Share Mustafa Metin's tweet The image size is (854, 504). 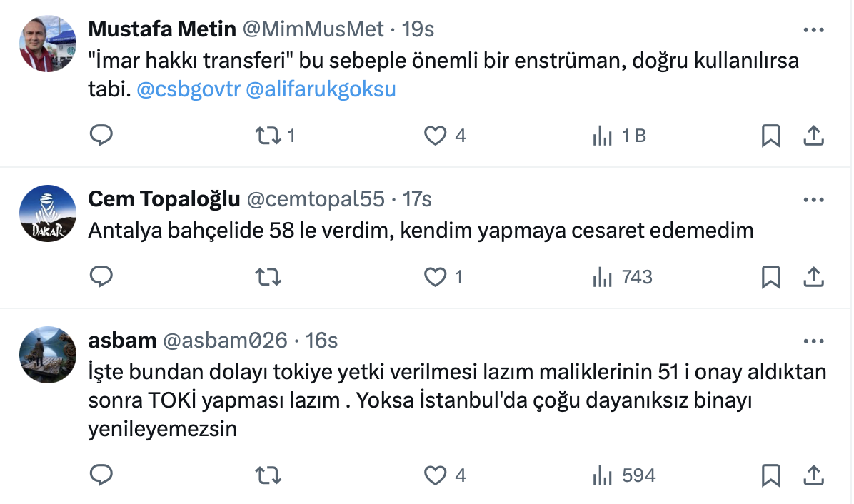[x=814, y=135]
